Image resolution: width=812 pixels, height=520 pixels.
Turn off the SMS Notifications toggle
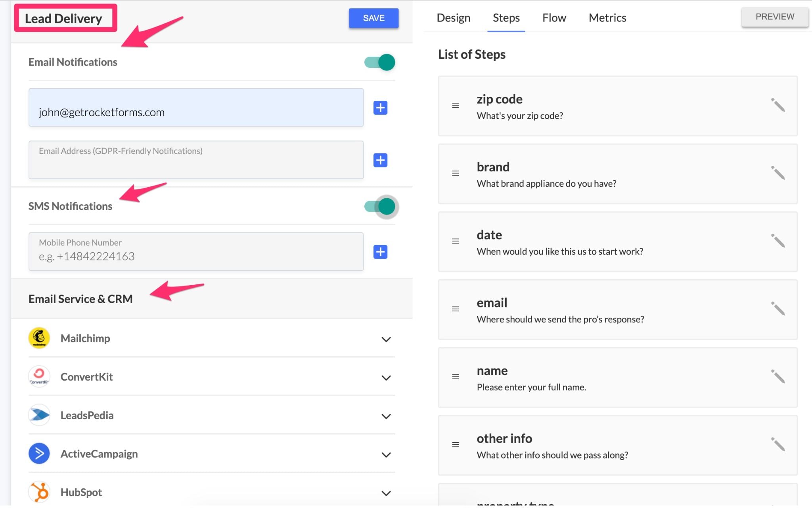380,207
